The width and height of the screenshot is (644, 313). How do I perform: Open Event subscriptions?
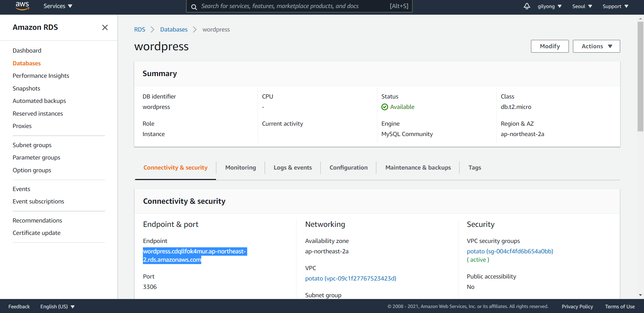click(x=38, y=201)
